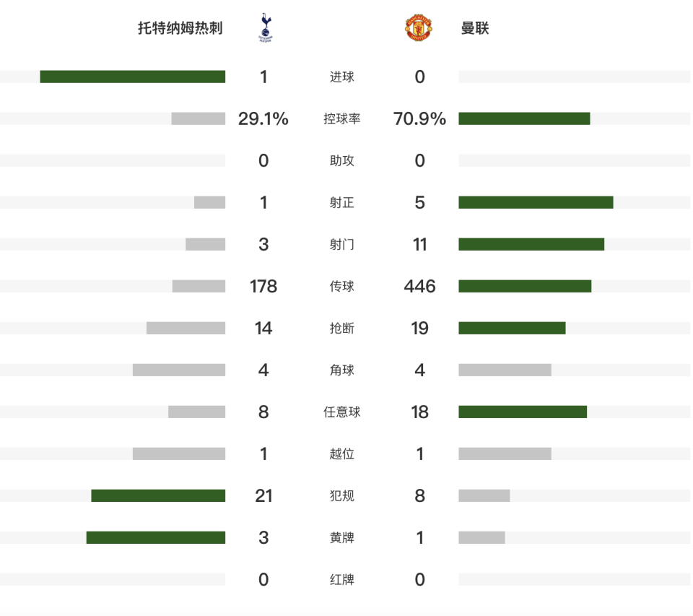
Task: Click the 抢断 tackles label
Action: coord(341,328)
